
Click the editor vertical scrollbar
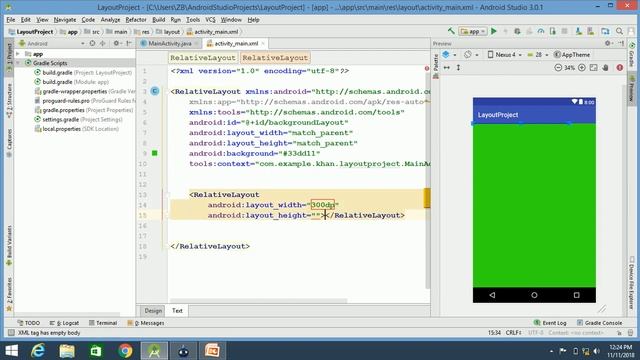427,180
